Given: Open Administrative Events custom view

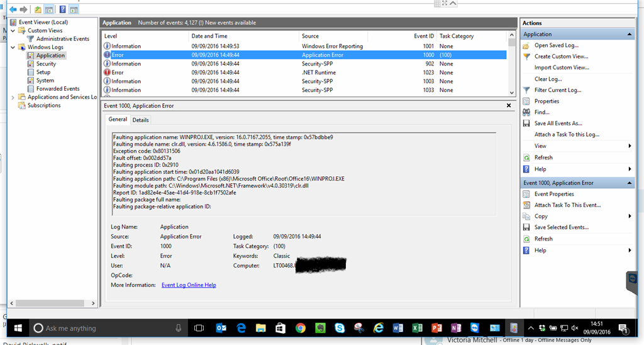Looking at the screenshot, I should tap(62, 38).
